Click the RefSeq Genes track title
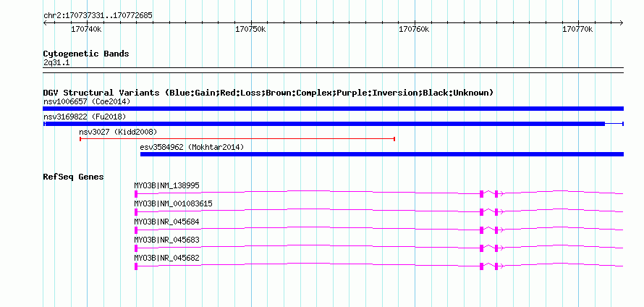The image size is (644, 307). [x=74, y=177]
